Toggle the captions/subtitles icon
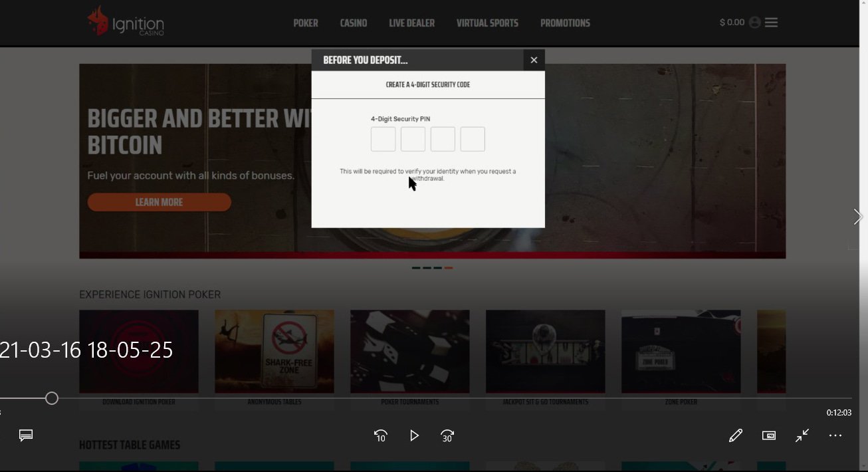868x472 pixels. [x=26, y=435]
